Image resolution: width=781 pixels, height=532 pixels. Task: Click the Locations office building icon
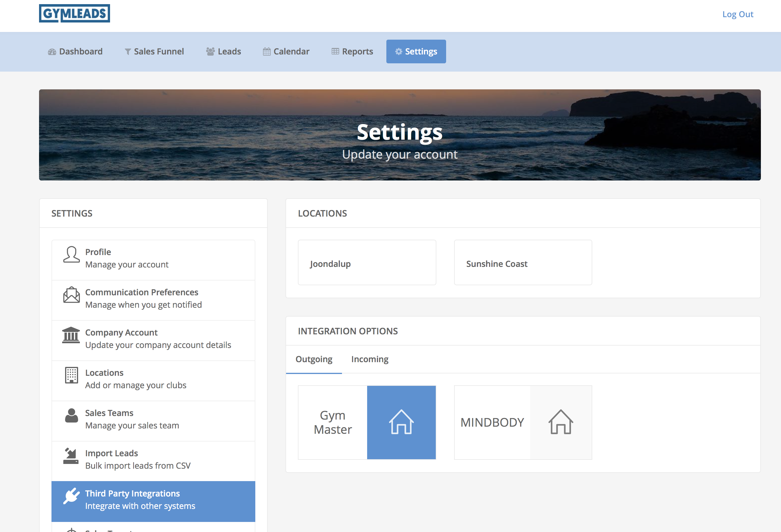pyautogui.click(x=71, y=375)
